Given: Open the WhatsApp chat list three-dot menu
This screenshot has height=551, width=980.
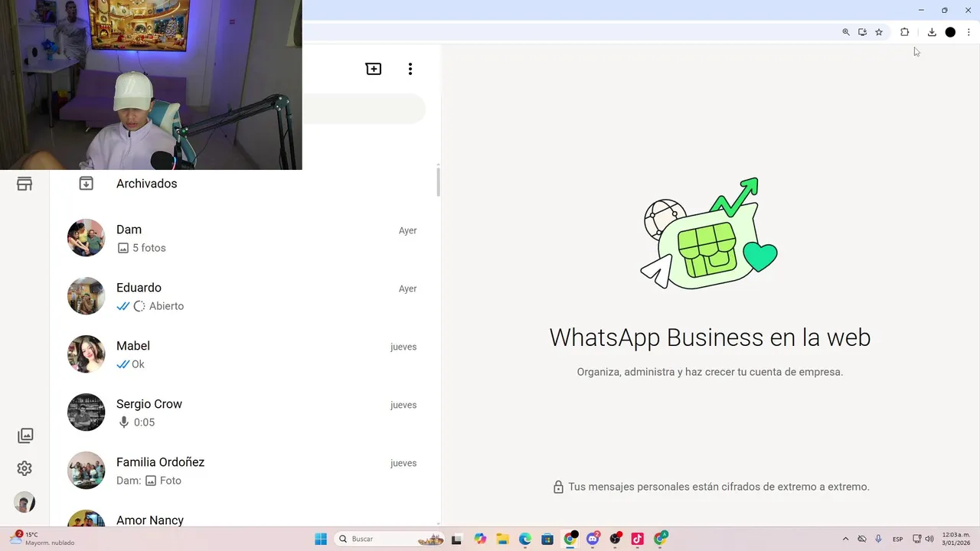Looking at the screenshot, I should tap(410, 69).
